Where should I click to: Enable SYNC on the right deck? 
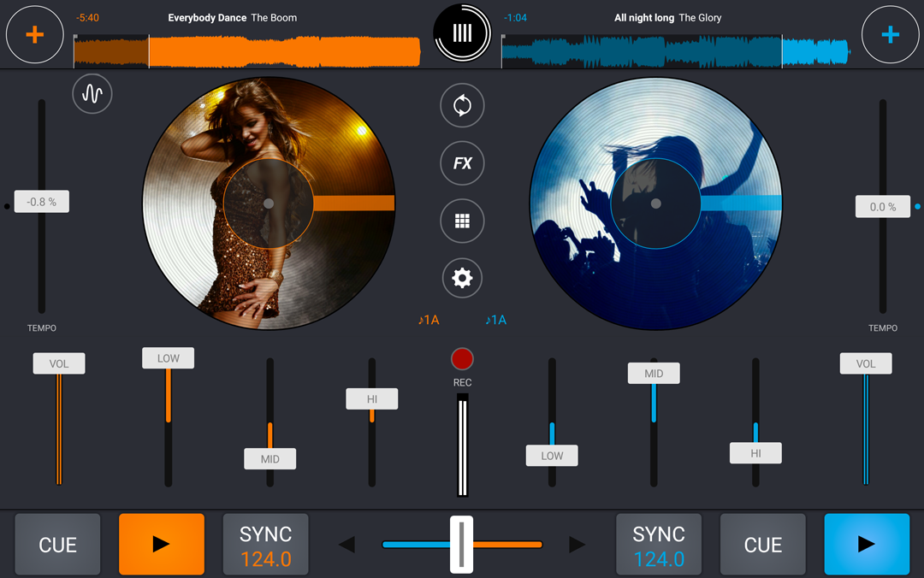pos(659,544)
